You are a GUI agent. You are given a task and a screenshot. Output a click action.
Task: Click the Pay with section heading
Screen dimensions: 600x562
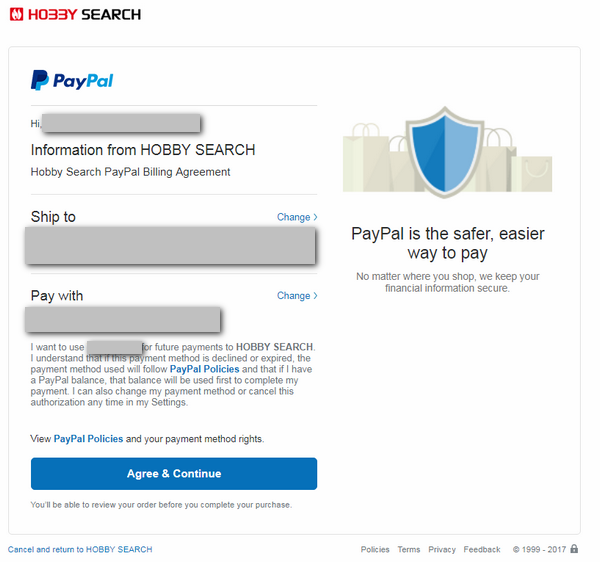57,296
